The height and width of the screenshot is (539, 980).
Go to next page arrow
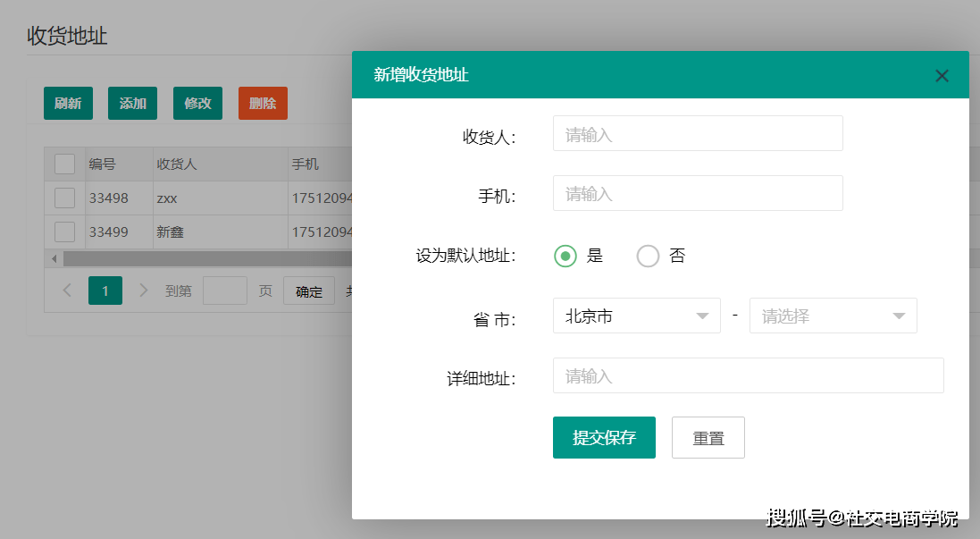pyautogui.click(x=143, y=291)
